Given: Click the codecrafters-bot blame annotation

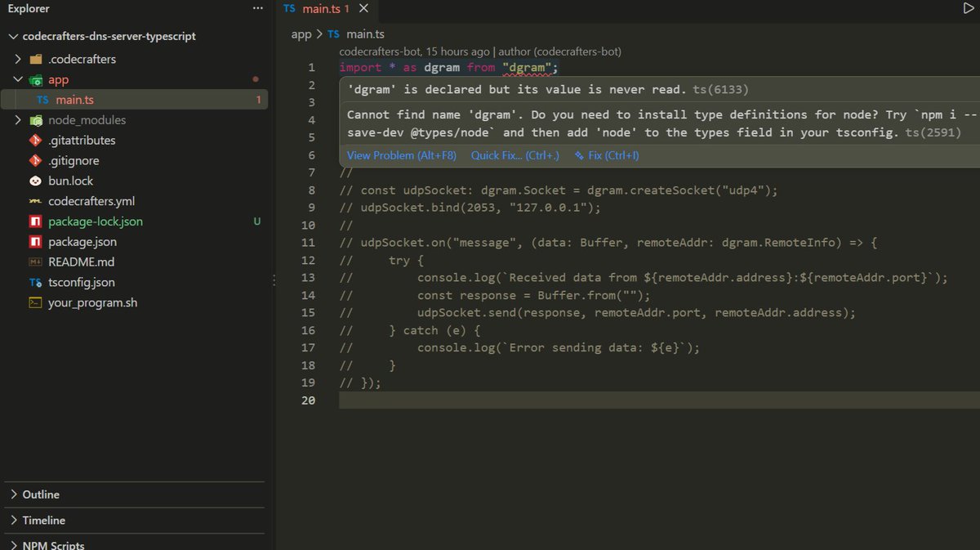Looking at the screenshot, I should 480,51.
